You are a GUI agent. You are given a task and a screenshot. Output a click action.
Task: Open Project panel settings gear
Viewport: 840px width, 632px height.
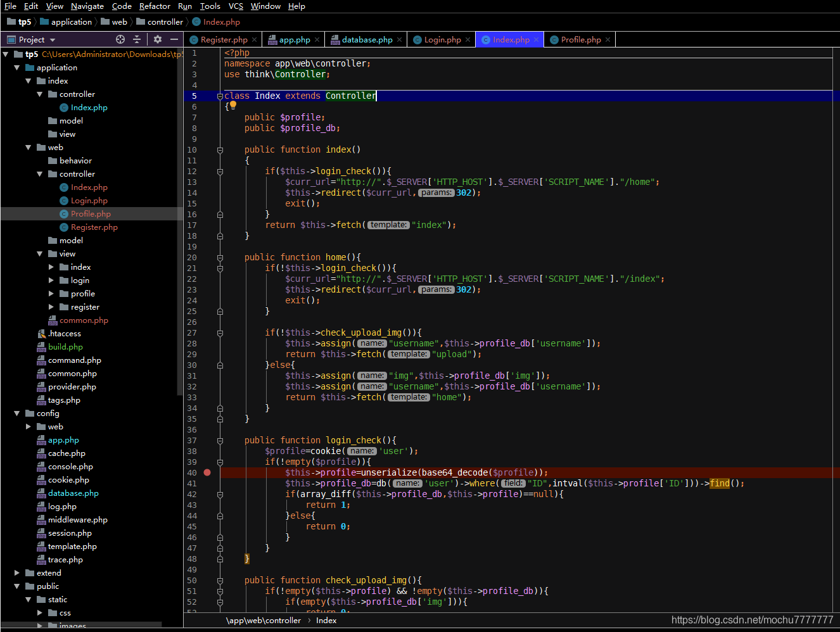click(158, 39)
